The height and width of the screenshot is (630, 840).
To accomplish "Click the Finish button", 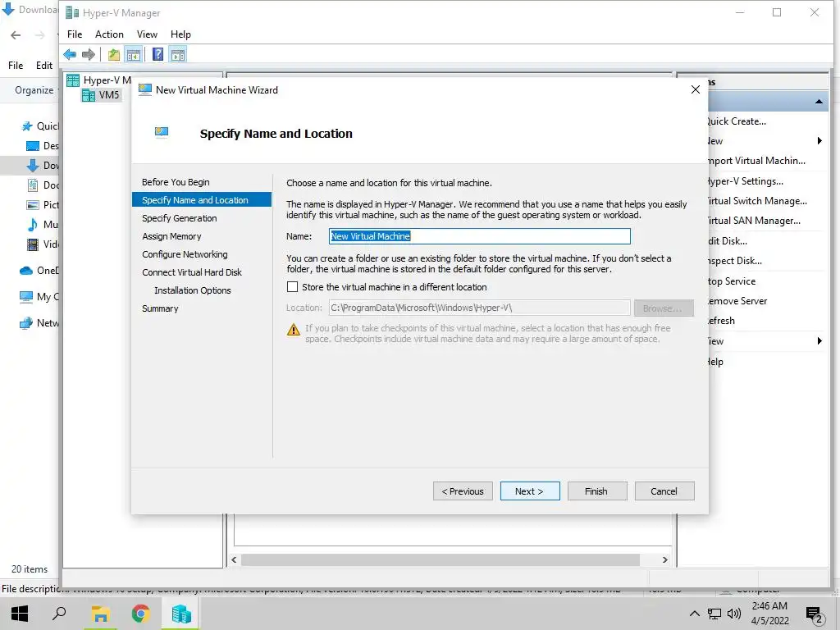I will (x=597, y=491).
